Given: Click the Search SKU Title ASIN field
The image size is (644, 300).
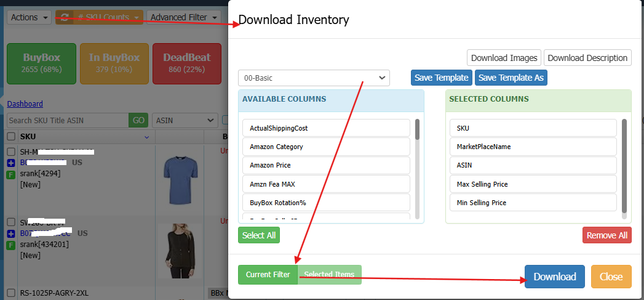Looking at the screenshot, I should tap(68, 121).
